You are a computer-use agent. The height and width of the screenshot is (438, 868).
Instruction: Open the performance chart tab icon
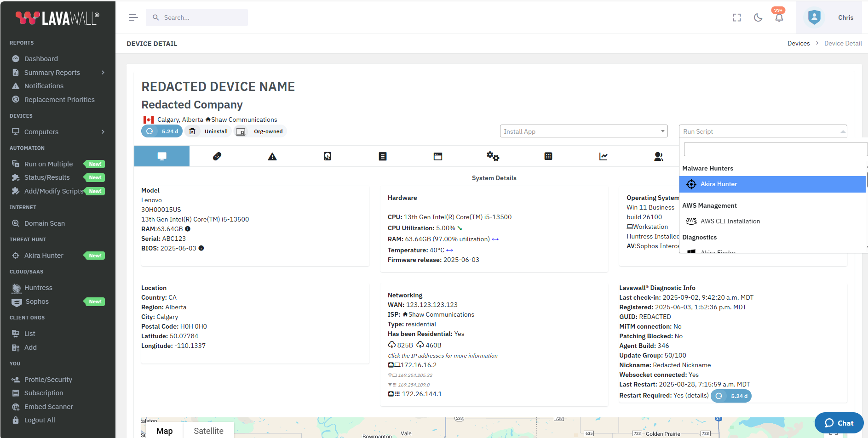point(603,156)
